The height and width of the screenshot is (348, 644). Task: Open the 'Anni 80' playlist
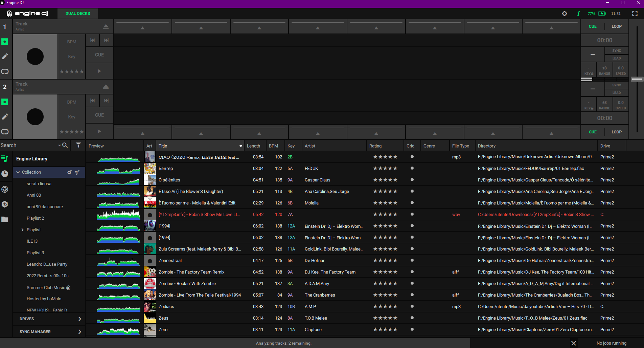pyautogui.click(x=34, y=195)
